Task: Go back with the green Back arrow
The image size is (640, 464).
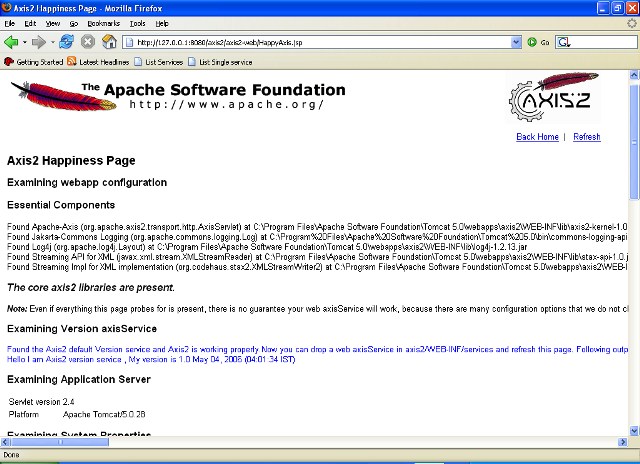Action: pos(11,42)
